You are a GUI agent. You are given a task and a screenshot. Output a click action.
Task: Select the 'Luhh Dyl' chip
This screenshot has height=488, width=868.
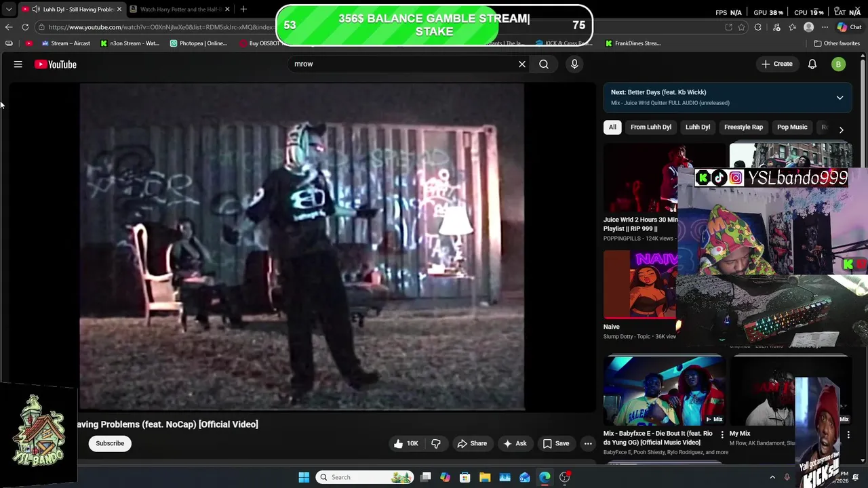[x=698, y=127]
